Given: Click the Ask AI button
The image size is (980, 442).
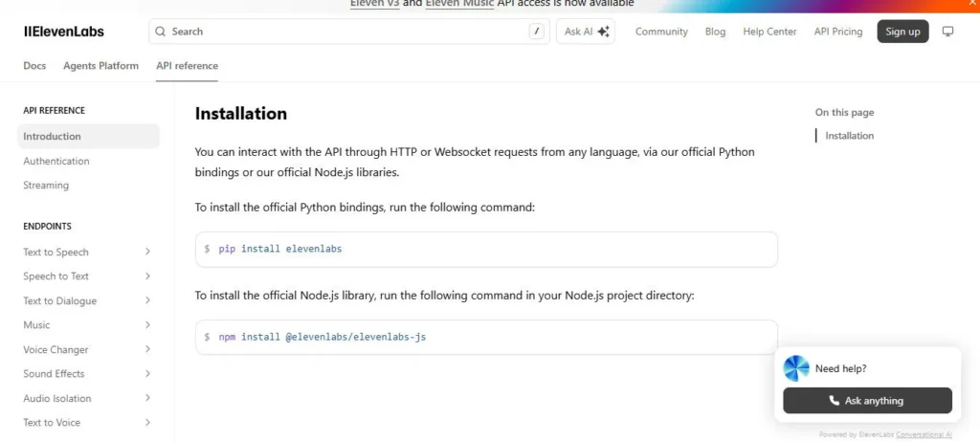Looking at the screenshot, I should point(586,32).
